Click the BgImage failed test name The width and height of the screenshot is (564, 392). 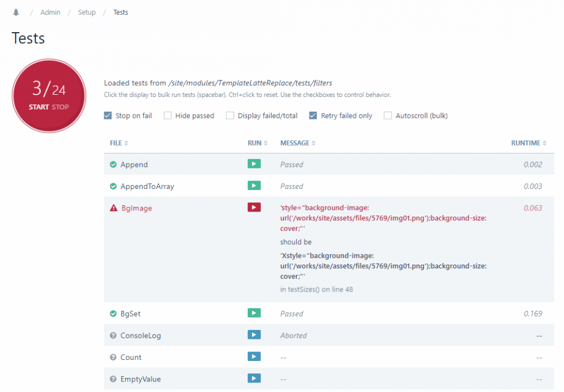pos(136,208)
